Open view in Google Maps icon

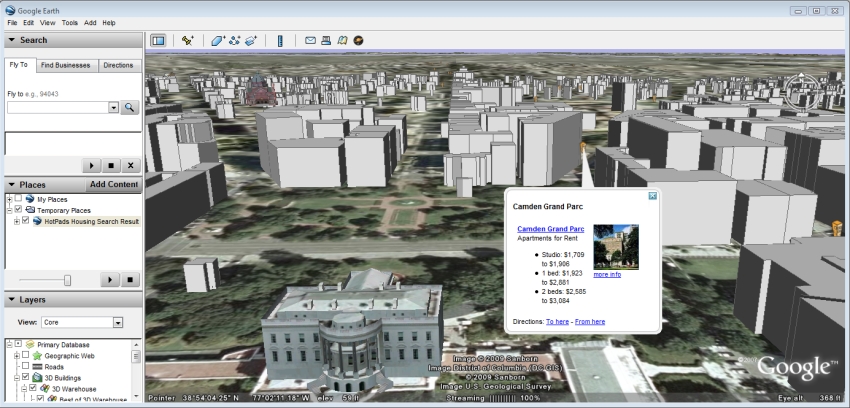tap(342, 40)
